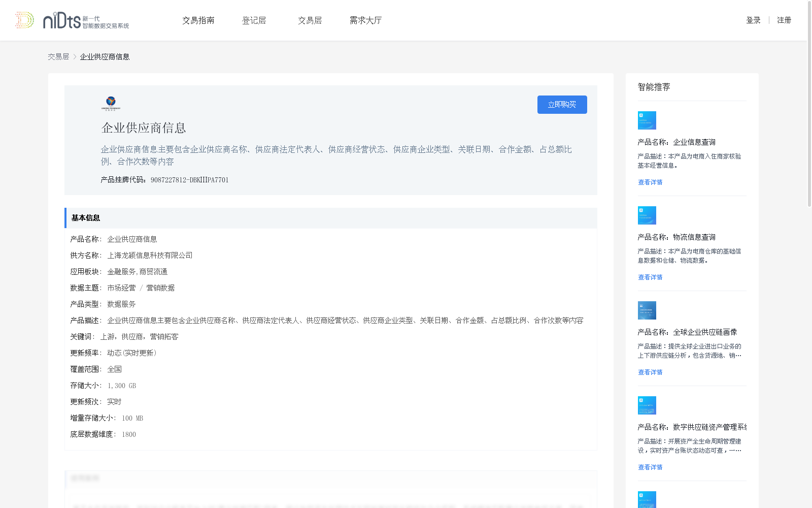Click the 金融服务,商贸流通 application value
This screenshot has width=812, height=508.
[137, 272]
